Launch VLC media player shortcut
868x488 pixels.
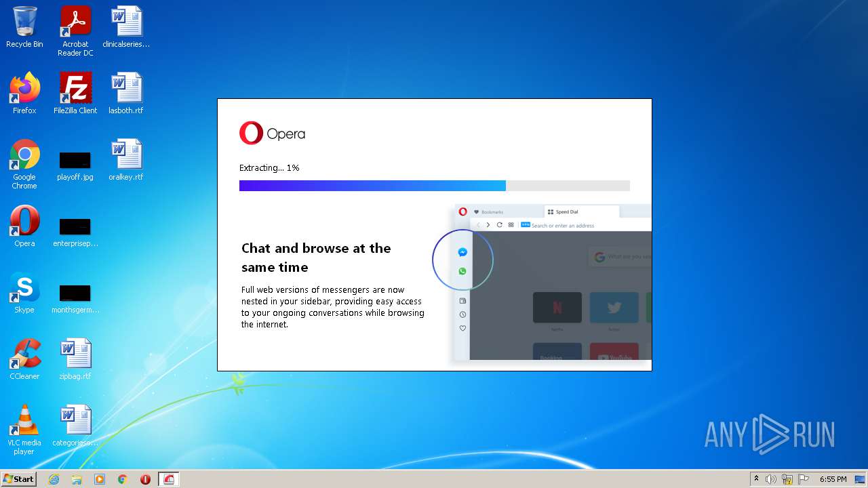(x=24, y=430)
